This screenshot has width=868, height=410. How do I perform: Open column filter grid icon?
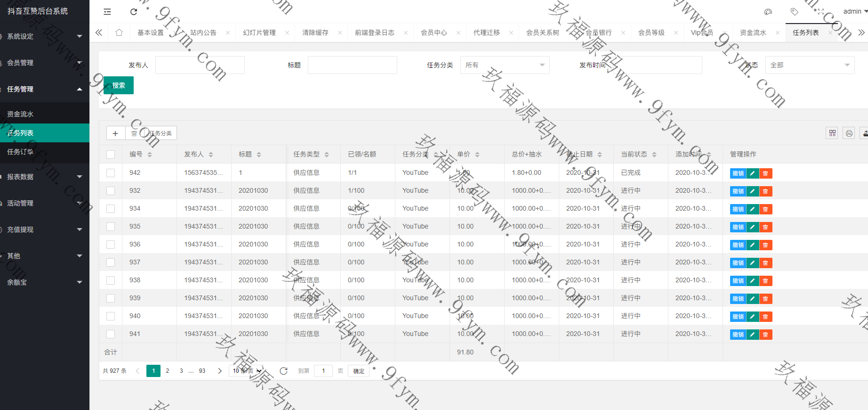coord(832,133)
